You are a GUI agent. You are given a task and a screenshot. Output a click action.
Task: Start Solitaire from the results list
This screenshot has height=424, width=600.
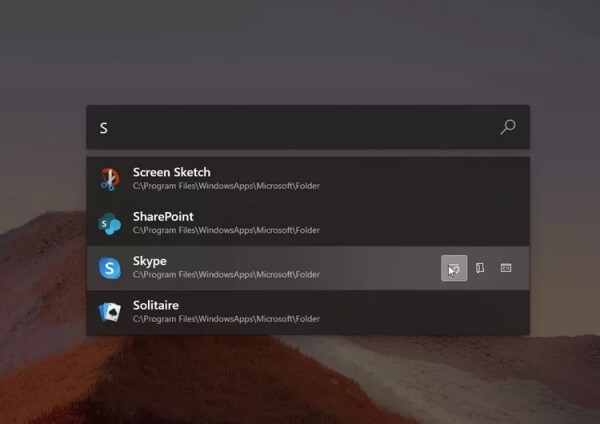pyautogui.click(x=156, y=305)
